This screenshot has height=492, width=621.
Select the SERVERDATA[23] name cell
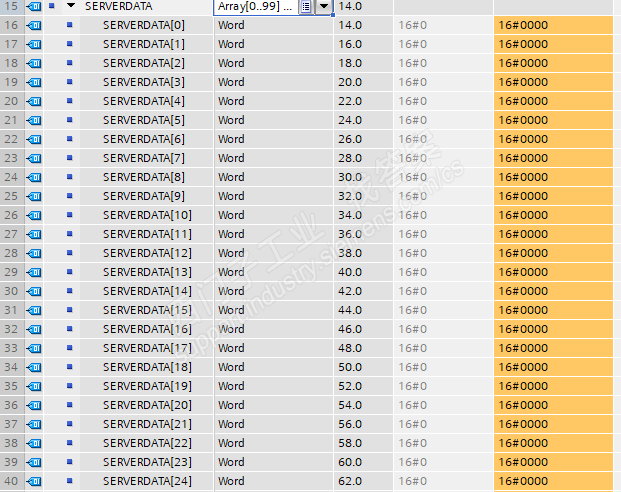pos(147,463)
